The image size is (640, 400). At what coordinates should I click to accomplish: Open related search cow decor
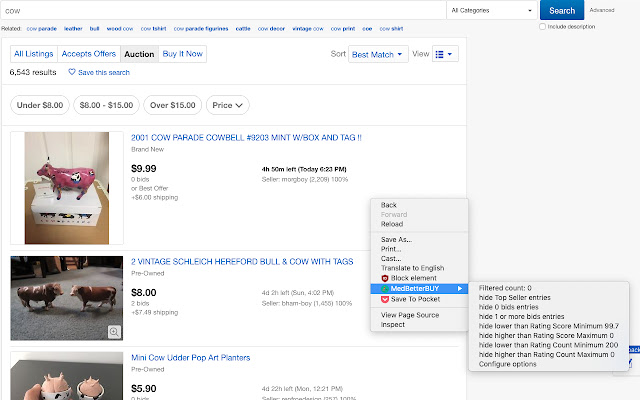coord(271,29)
